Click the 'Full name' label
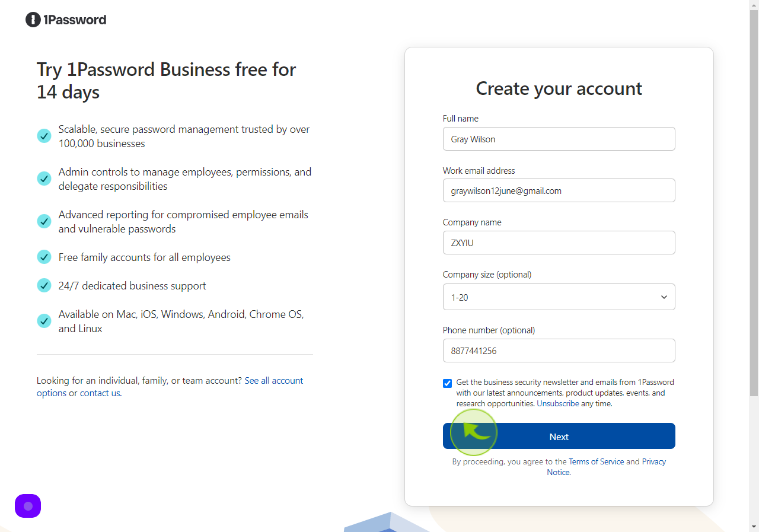 point(460,119)
